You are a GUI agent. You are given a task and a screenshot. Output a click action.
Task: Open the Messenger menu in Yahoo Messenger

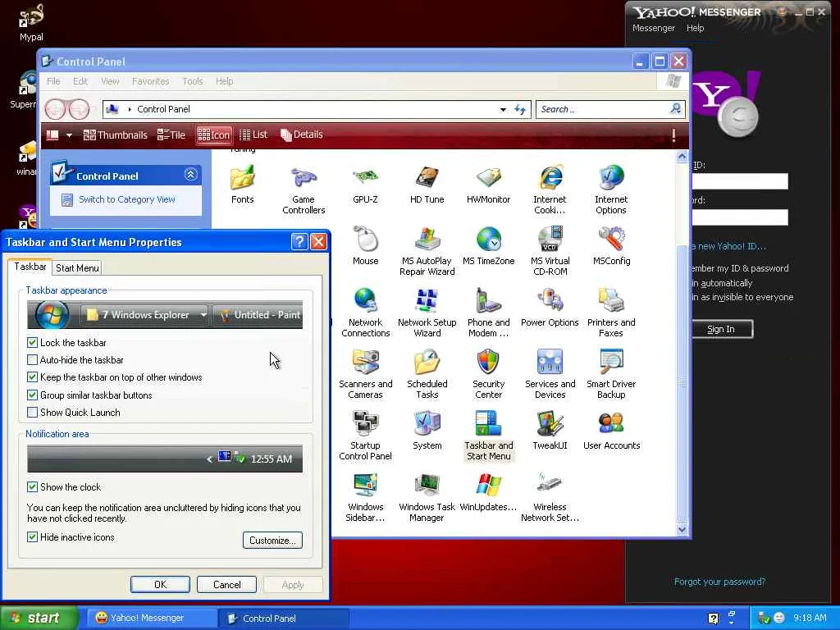[x=654, y=28]
